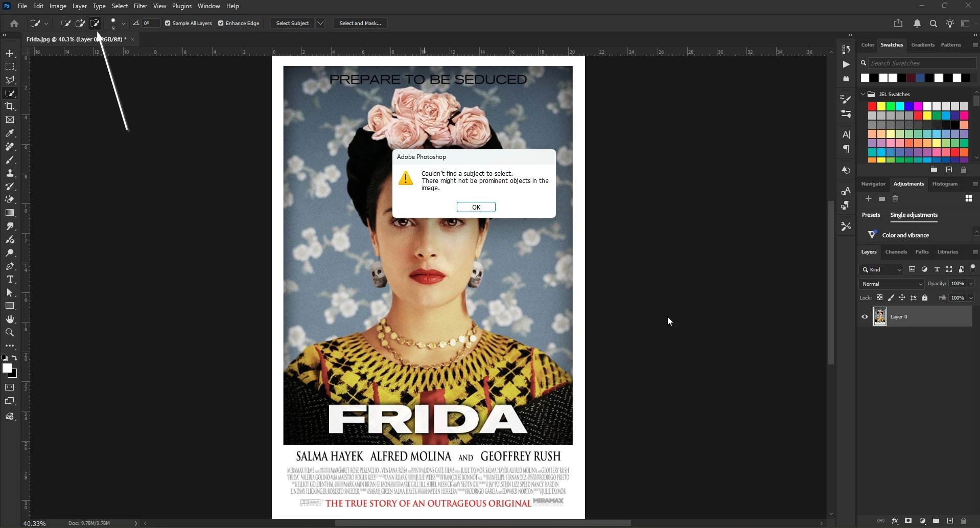
Task: Select the Eyedropper tool
Action: pyautogui.click(x=10, y=133)
